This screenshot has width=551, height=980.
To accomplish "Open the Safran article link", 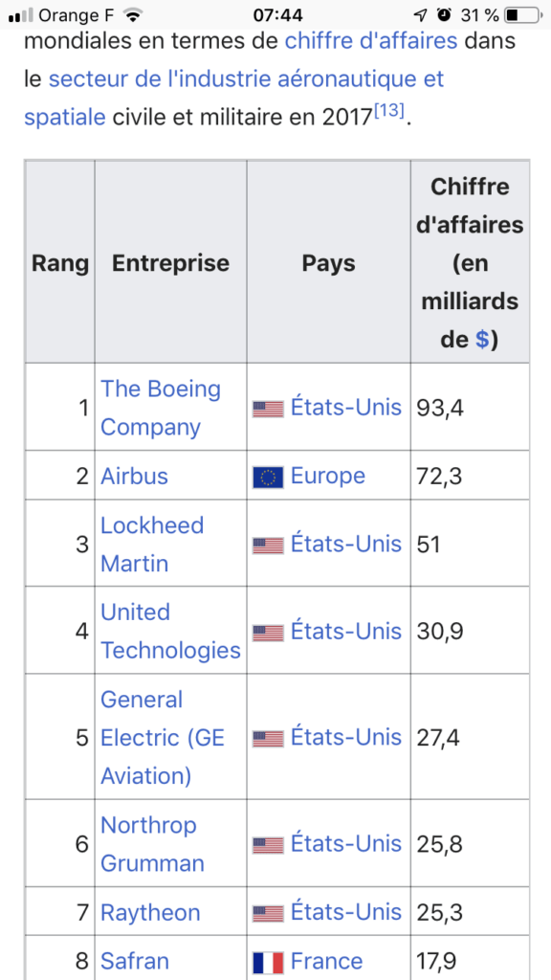I will [x=134, y=961].
